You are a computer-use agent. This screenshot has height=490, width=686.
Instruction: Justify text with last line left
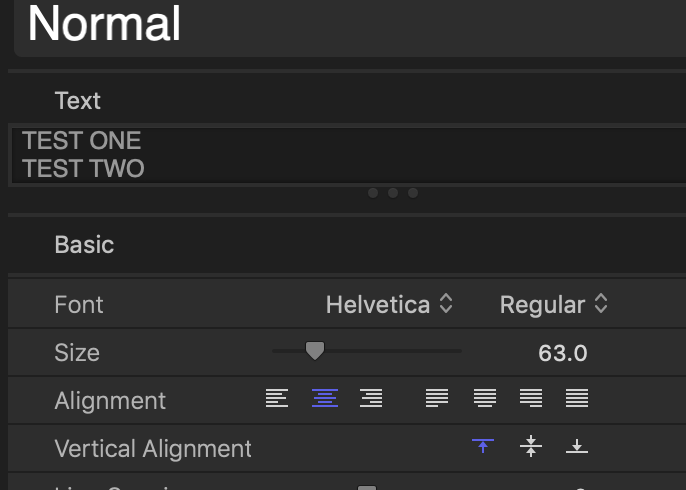[437, 399]
